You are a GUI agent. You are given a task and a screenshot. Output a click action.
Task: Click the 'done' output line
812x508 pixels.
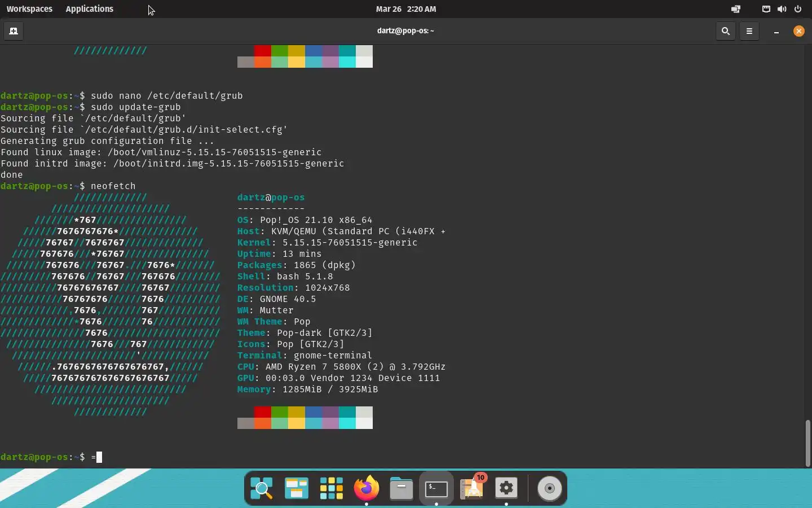(x=12, y=175)
